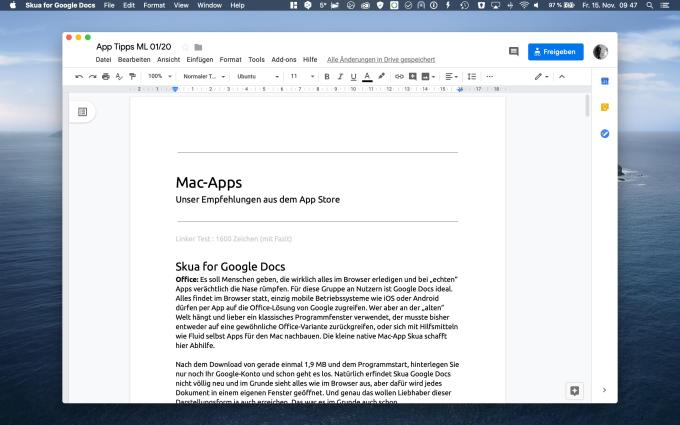Viewport: 680px width, 425px height.
Task: Toggle underline formatting
Action: pos(353,77)
